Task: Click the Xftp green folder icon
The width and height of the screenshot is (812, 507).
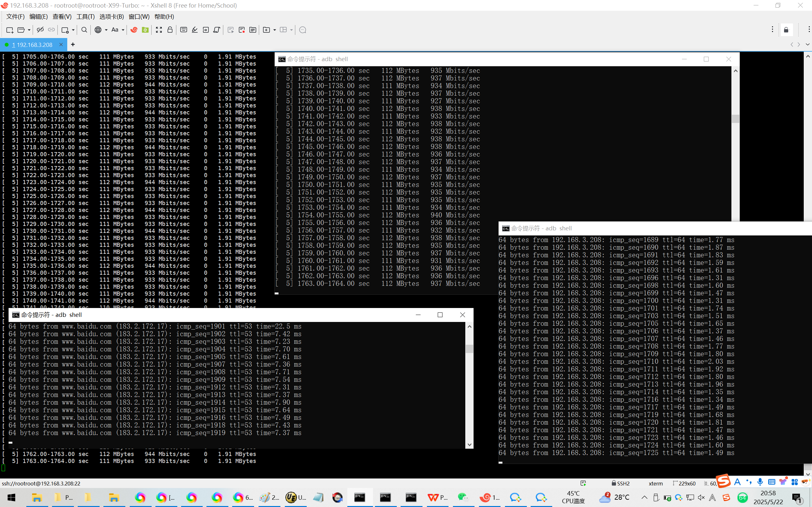Action: point(145,30)
